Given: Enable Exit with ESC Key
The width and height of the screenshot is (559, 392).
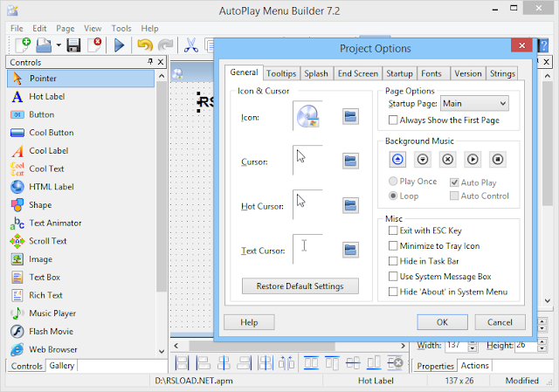Looking at the screenshot, I should click(x=393, y=230).
